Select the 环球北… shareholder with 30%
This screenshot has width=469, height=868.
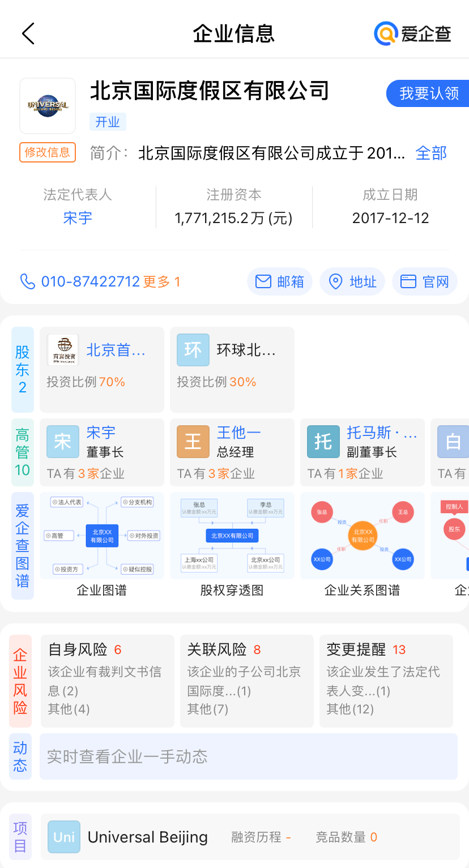[x=232, y=369]
